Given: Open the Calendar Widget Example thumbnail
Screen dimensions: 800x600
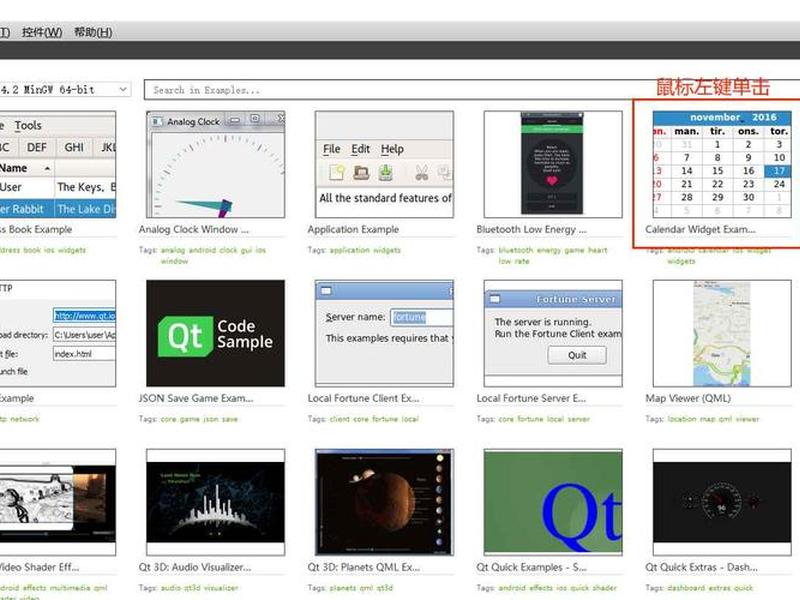Looking at the screenshot, I should pos(721,165).
